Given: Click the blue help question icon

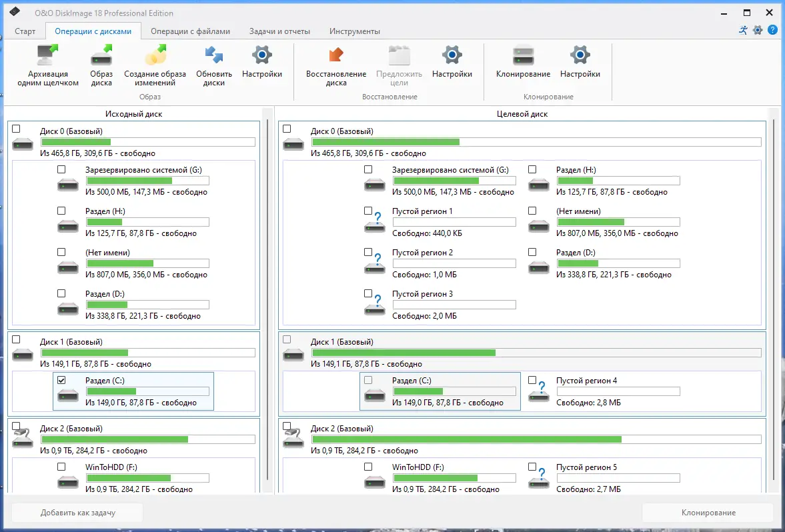Looking at the screenshot, I should coord(772,30).
